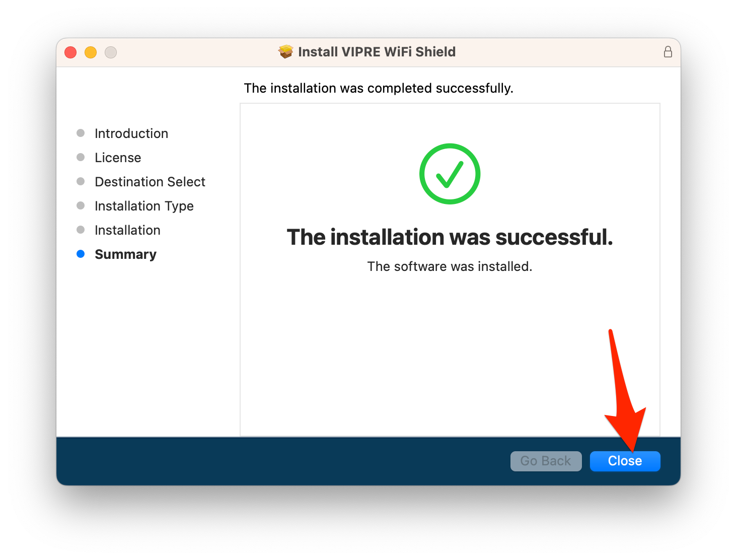This screenshot has width=737, height=560.
Task: Click the gray zoom window button
Action: pyautogui.click(x=111, y=52)
